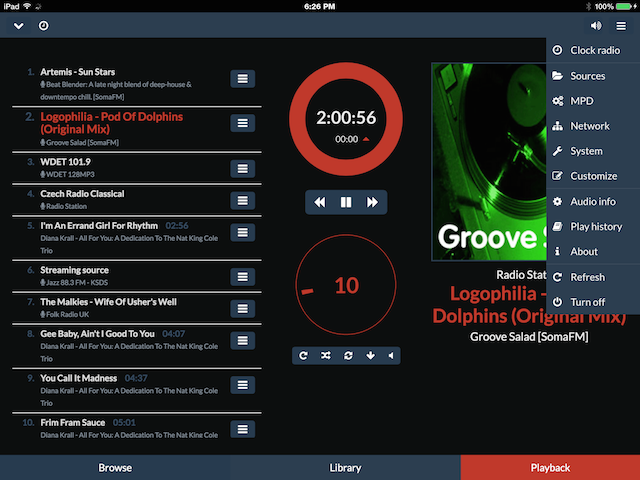This screenshot has width=640, height=480.
Task: Play Gee Baby, Ain't I Good To You
Action: pos(97,334)
